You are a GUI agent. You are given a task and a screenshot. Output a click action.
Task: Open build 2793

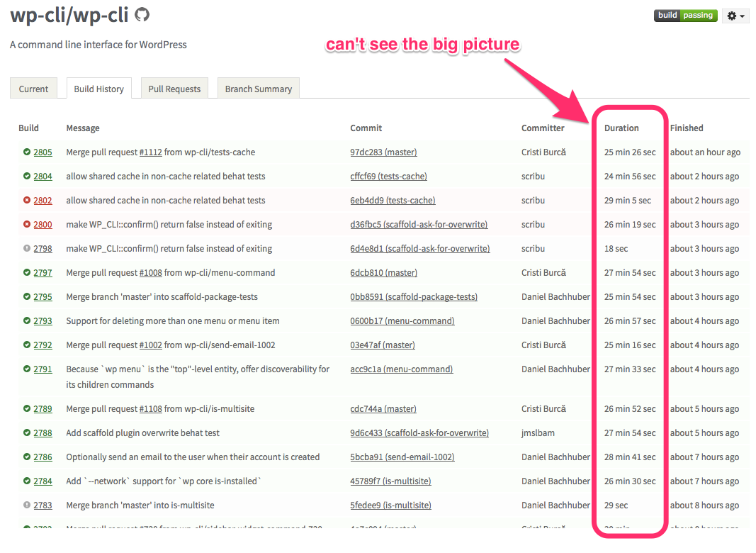tap(43, 321)
